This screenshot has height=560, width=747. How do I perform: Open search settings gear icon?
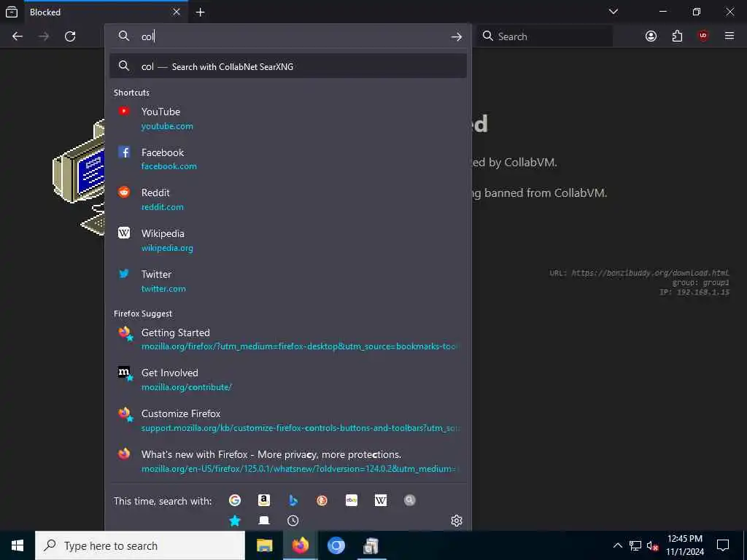pyautogui.click(x=457, y=521)
